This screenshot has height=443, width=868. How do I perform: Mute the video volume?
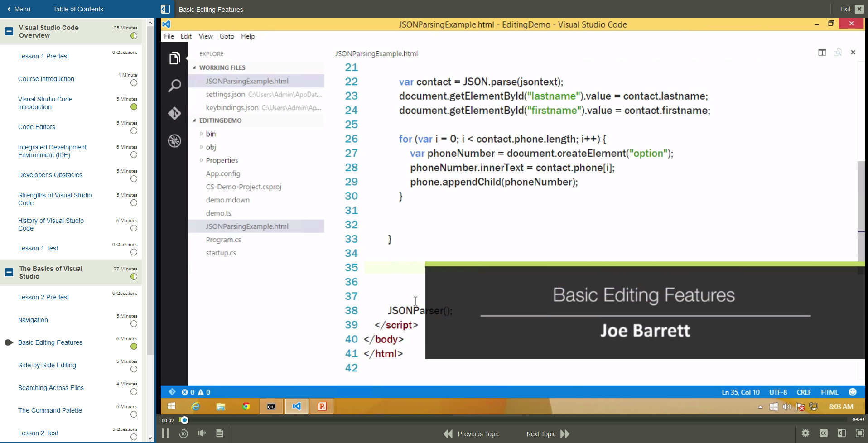click(202, 433)
